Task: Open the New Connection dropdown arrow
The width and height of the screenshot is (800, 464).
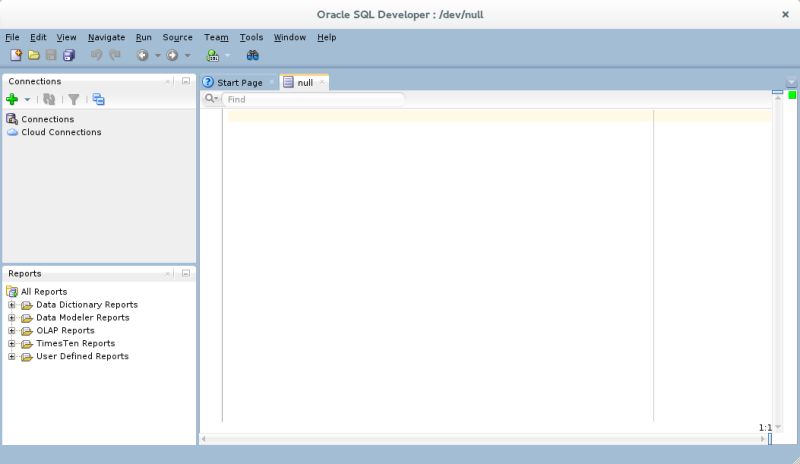Action: pyautogui.click(x=27, y=100)
